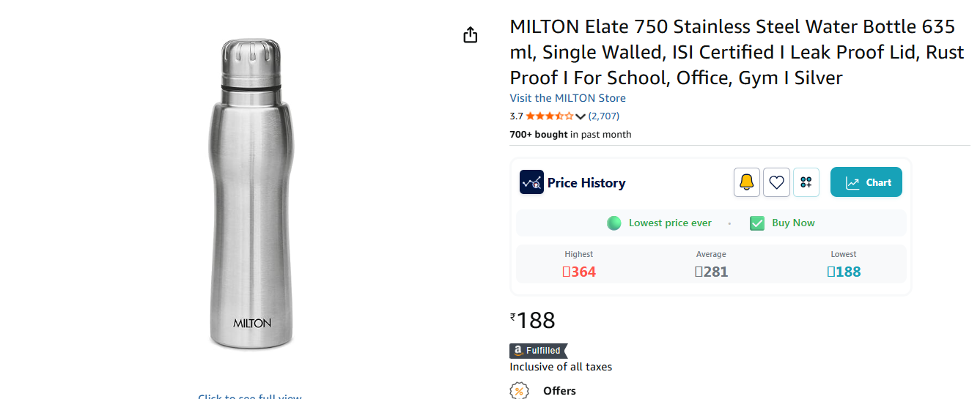Screen dimensions: 980x399
Task: Add to wishlist using the heart icon
Action: (776, 182)
